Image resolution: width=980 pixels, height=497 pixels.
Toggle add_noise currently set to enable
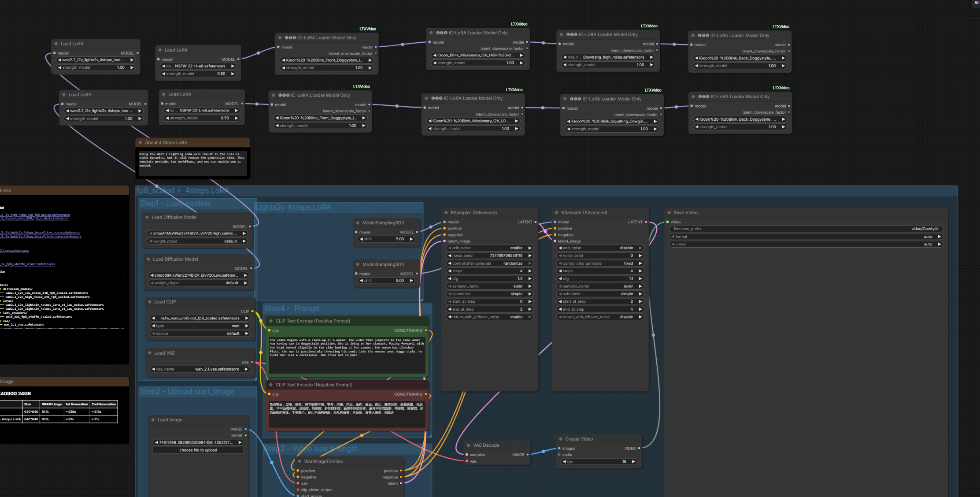(489, 248)
